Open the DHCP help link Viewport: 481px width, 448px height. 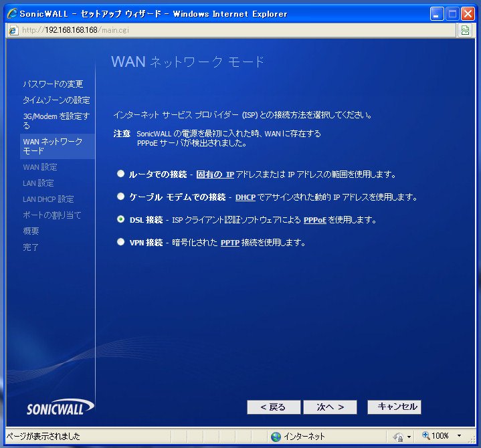coord(246,197)
